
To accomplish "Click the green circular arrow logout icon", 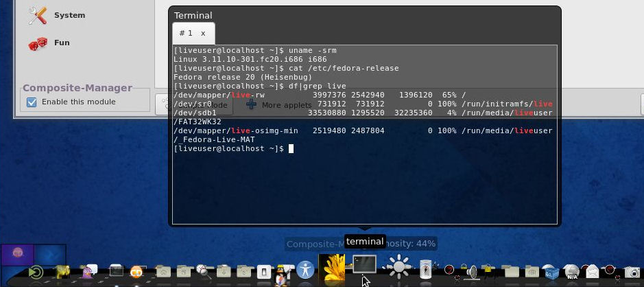I will [x=36, y=272].
